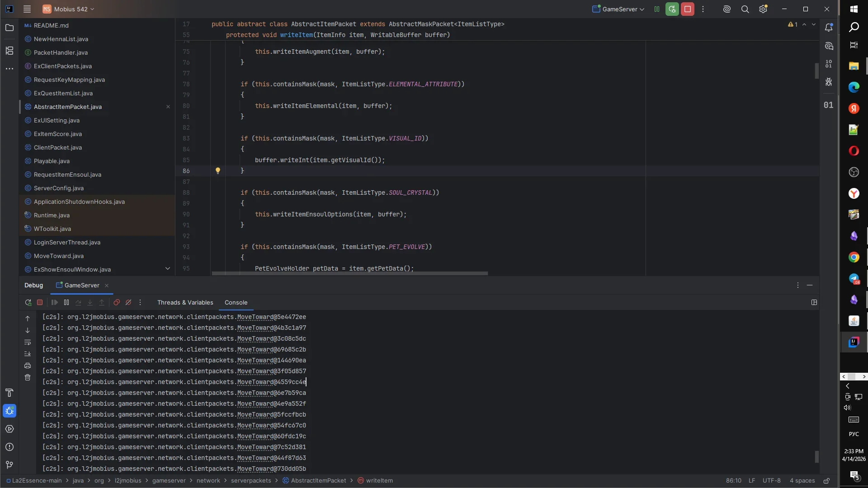Open the Debug tool window bug icon
This screenshot has height=488, width=868.
[x=9, y=411]
